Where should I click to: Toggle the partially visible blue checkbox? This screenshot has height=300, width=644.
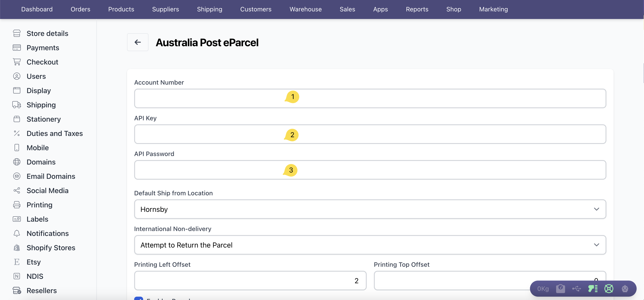[x=138, y=298]
